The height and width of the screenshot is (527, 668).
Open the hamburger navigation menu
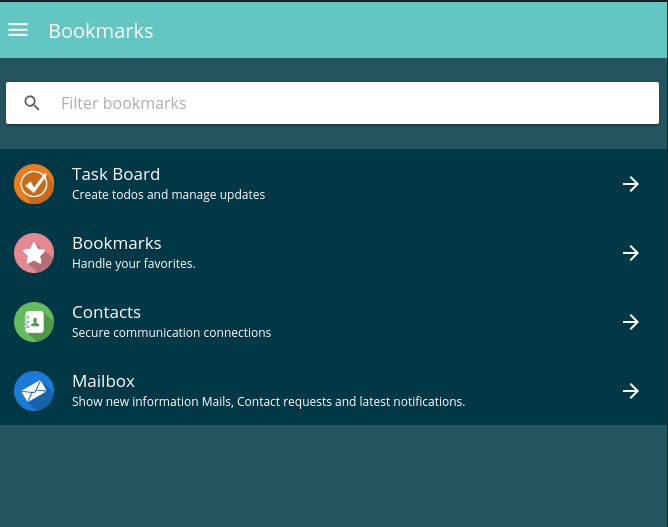click(x=18, y=30)
